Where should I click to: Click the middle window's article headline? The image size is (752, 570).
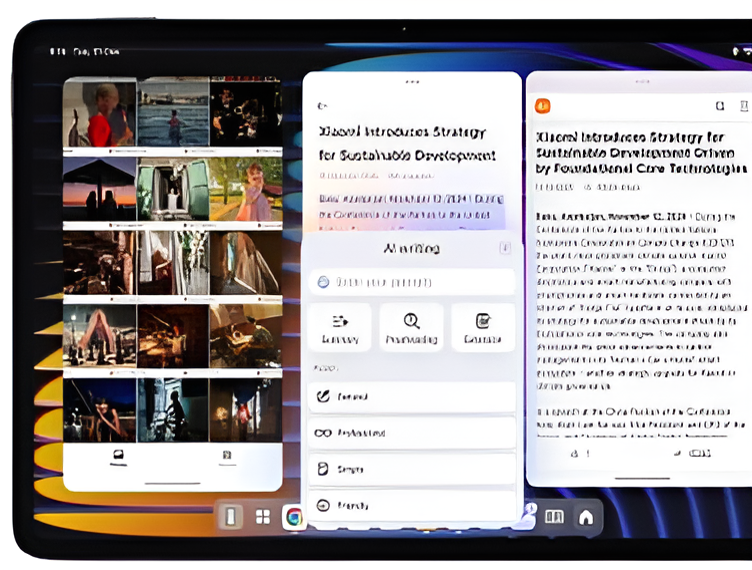pos(407,143)
